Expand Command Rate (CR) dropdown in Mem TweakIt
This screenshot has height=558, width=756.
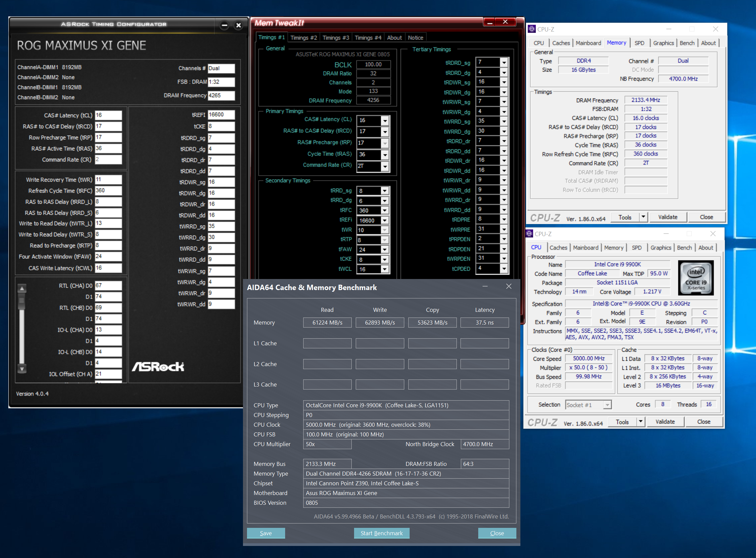coord(385,166)
